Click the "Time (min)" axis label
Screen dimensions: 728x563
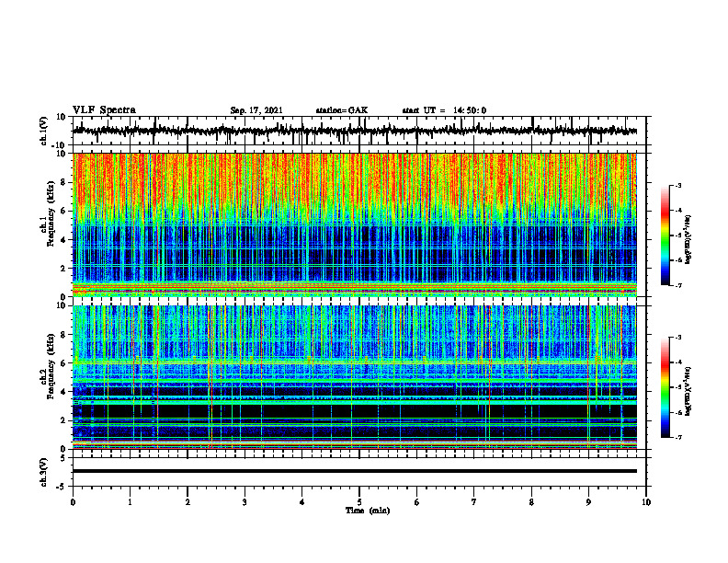pos(368,511)
